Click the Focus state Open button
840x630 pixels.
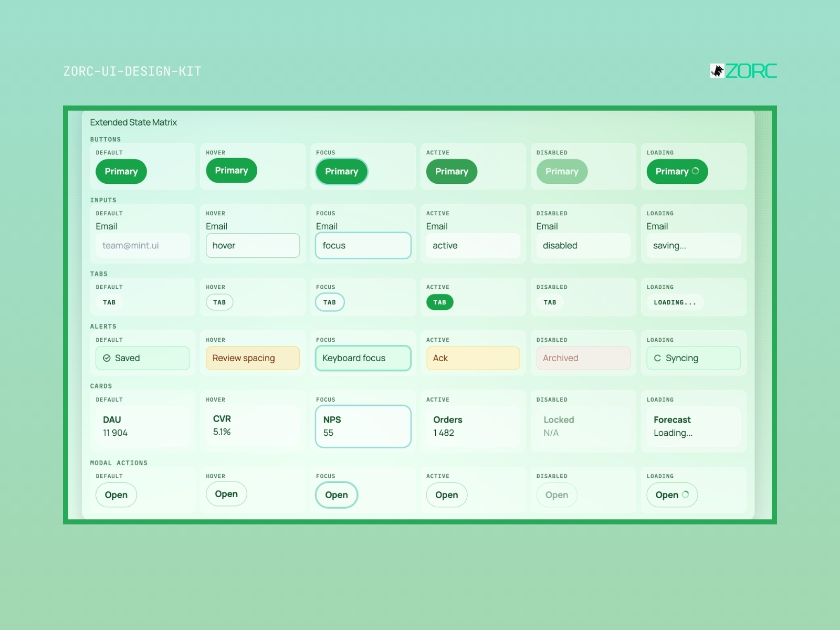tap(337, 495)
